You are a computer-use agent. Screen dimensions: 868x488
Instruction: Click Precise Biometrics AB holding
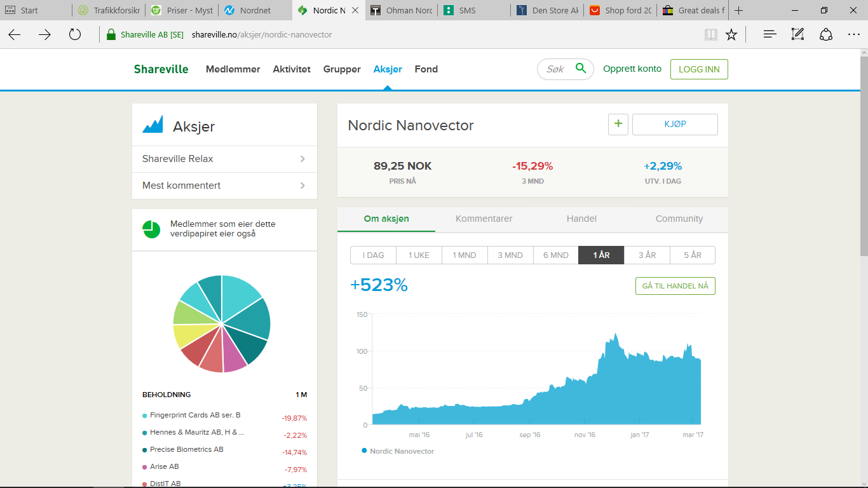(x=187, y=449)
